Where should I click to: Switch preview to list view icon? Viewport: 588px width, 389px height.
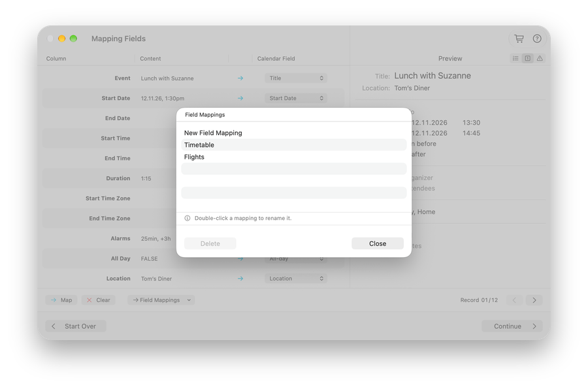pyautogui.click(x=515, y=58)
